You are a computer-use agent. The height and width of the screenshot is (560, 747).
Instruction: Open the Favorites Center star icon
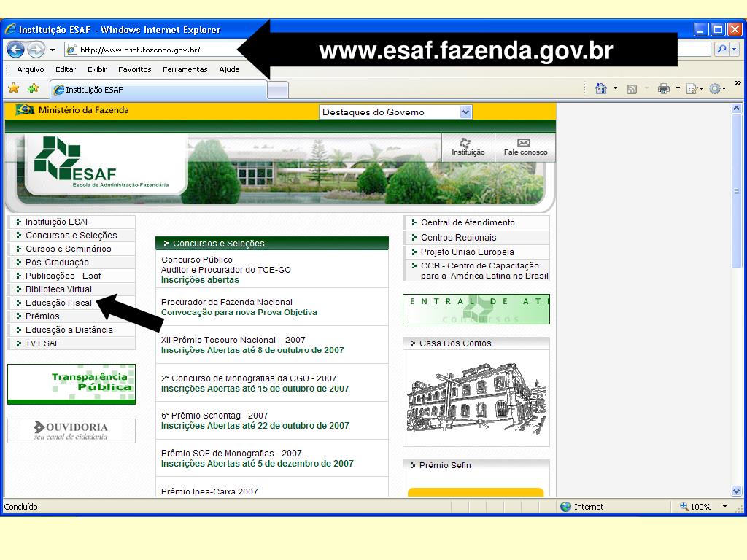click(14, 88)
